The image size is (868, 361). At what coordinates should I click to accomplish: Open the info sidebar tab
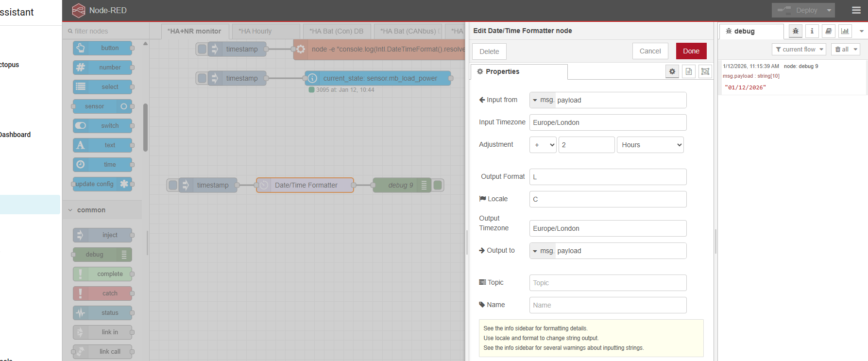point(812,31)
